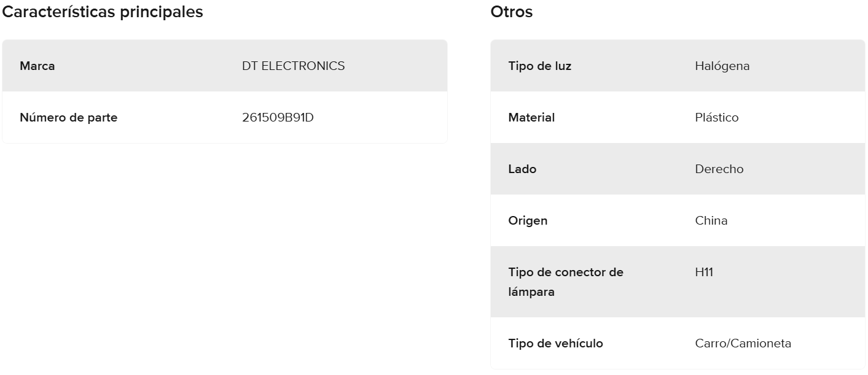Click the 'China' origin value
868x375 pixels.
(711, 220)
